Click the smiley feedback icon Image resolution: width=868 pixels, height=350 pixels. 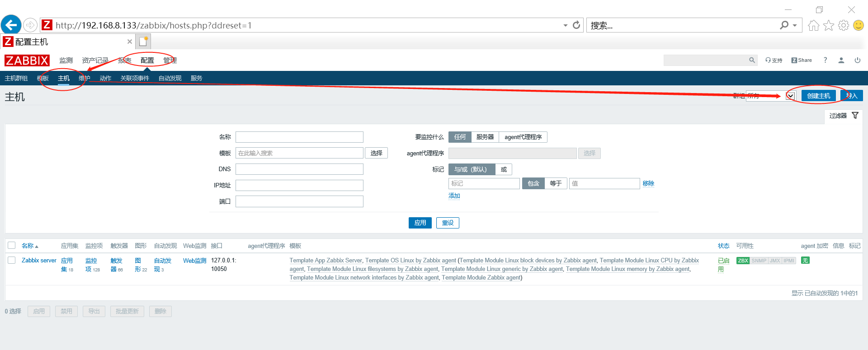click(x=858, y=26)
